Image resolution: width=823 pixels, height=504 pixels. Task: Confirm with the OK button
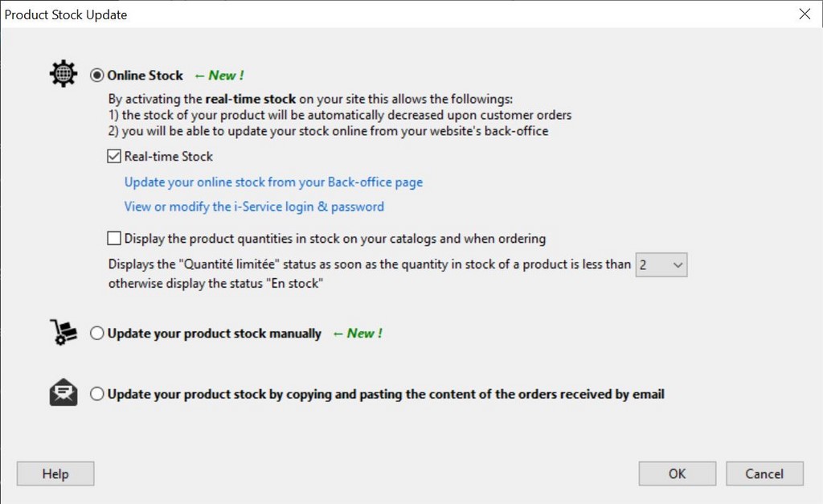677,473
